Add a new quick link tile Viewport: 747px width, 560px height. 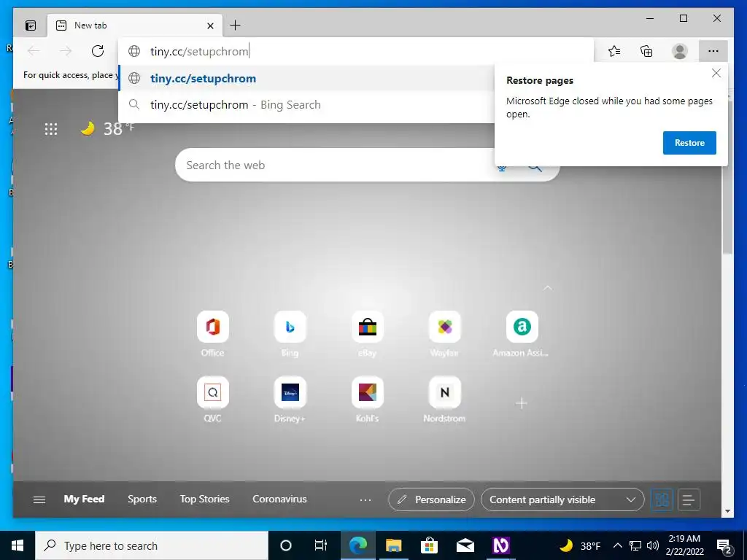point(522,403)
